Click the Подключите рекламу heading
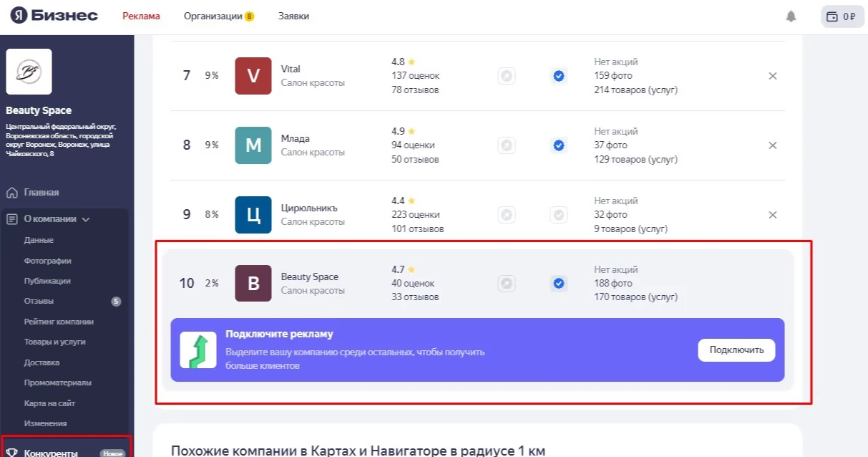The image size is (868, 457). (x=279, y=334)
